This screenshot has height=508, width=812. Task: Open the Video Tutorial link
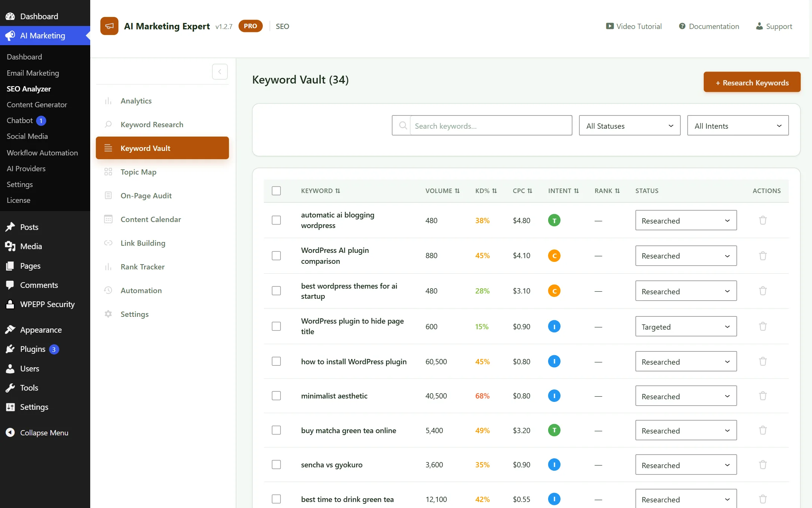(634, 26)
